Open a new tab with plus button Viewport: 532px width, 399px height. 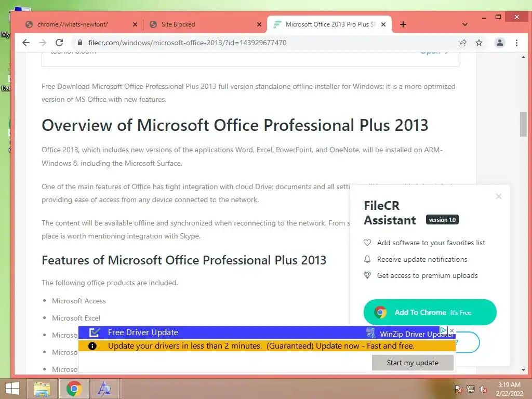403,24
